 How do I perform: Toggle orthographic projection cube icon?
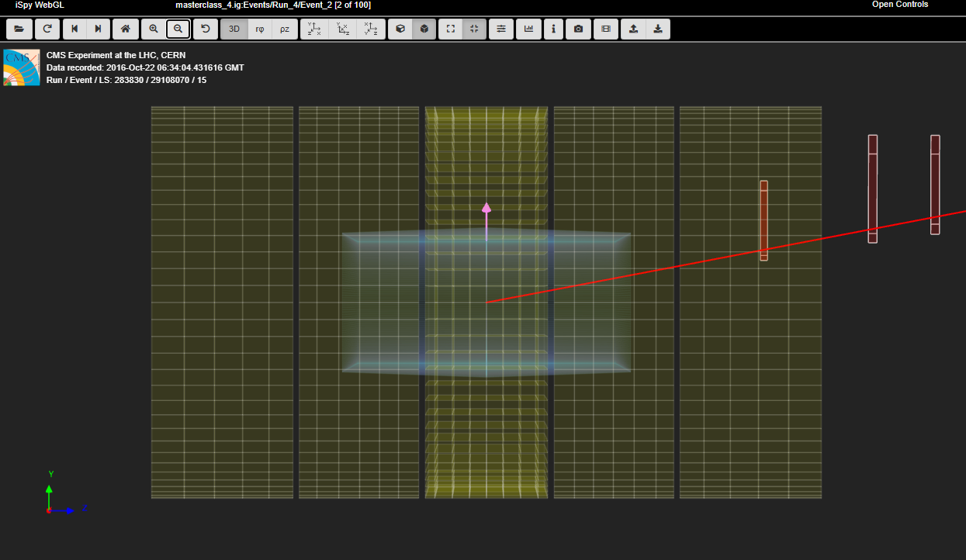click(424, 29)
